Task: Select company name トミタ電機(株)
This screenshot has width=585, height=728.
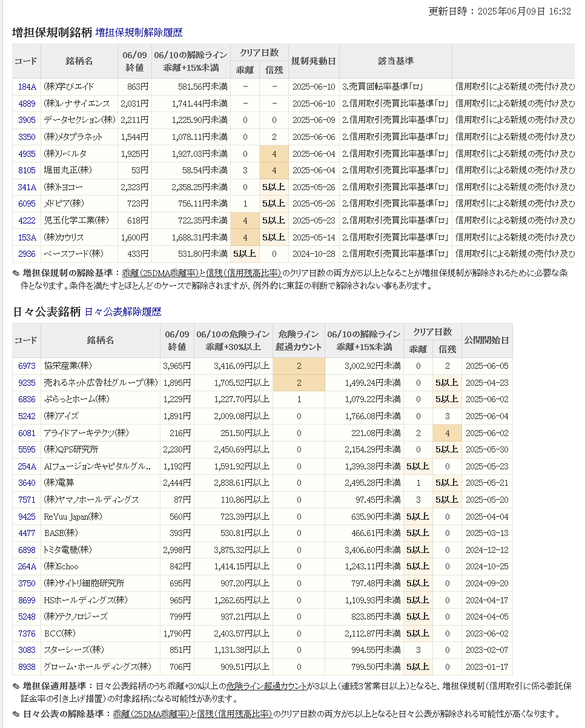Action: tap(68, 550)
